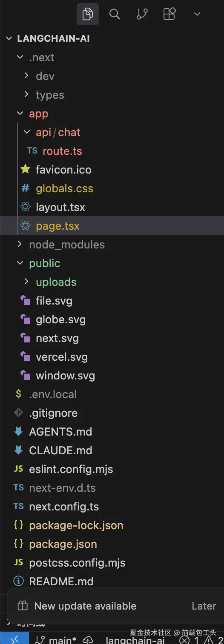This screenshot has height=644, width=224.
Task: Click the remote window icon in status bar
Action: click(x=14, y=639)
